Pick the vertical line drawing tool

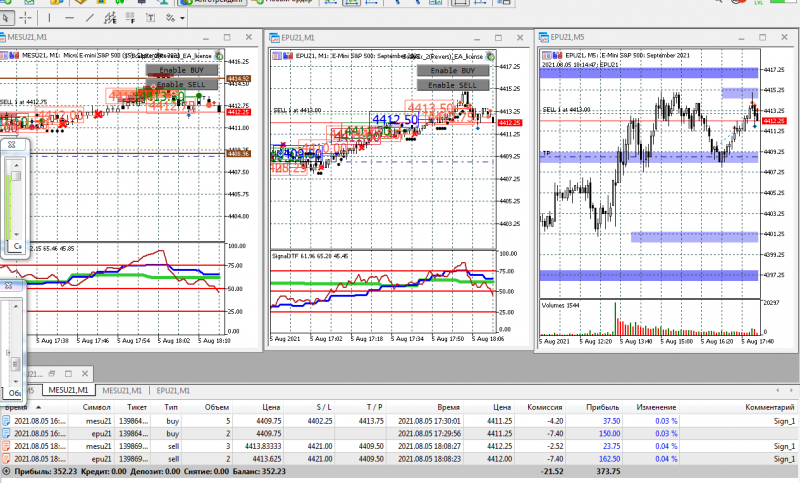49,18
